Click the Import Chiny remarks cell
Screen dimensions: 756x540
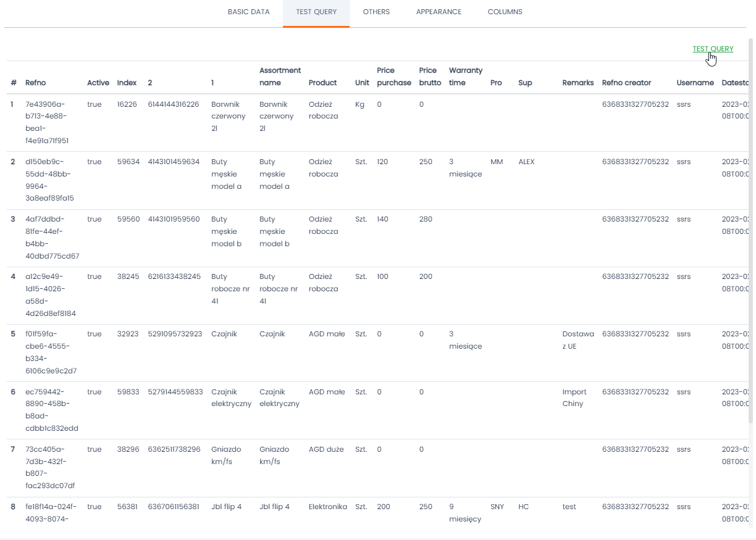tap(574, 397)
